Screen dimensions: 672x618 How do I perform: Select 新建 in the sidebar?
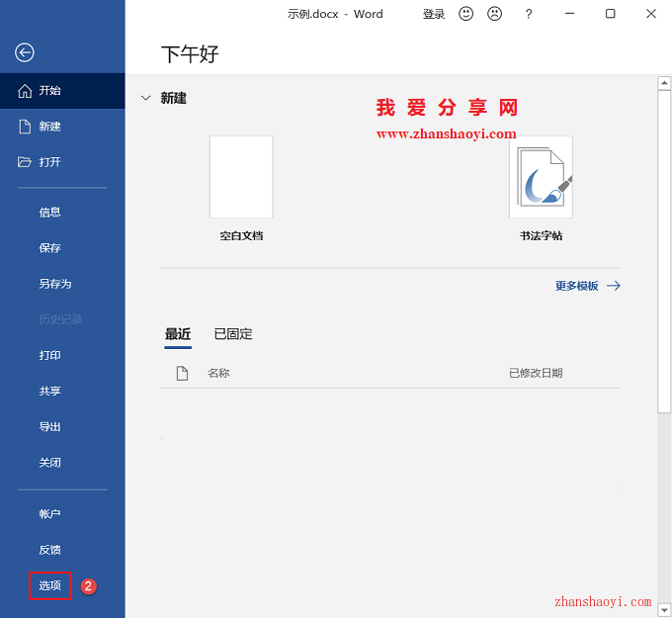point(62,127)
